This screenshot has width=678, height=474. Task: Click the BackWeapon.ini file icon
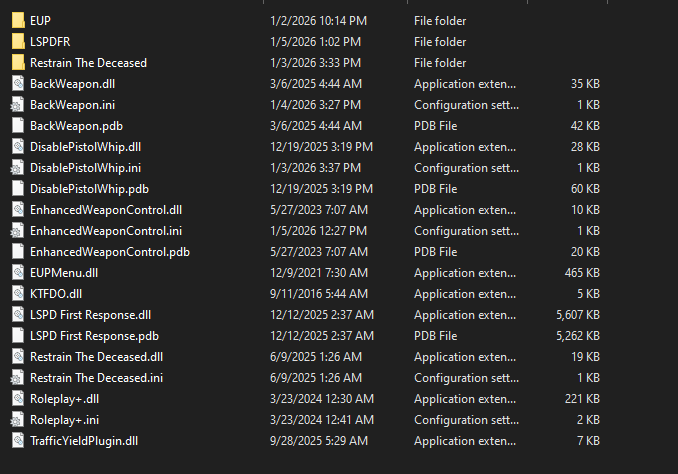[x=17, y=104]
